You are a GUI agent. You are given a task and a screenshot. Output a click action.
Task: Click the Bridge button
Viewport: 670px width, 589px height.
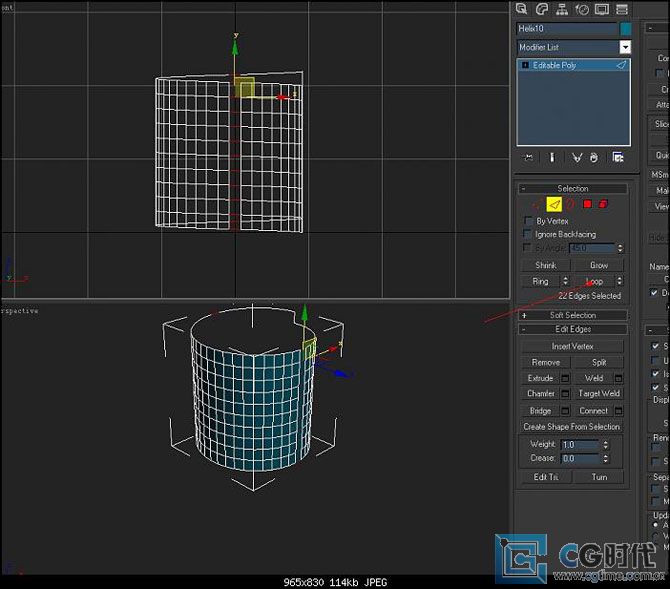point(541,411)
